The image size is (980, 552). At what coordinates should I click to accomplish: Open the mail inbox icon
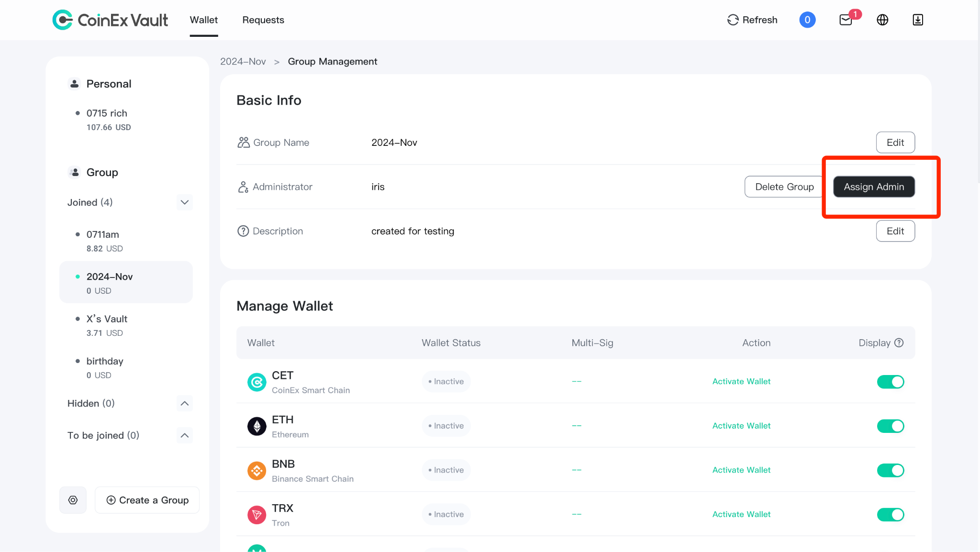click(x=846, y=20)
